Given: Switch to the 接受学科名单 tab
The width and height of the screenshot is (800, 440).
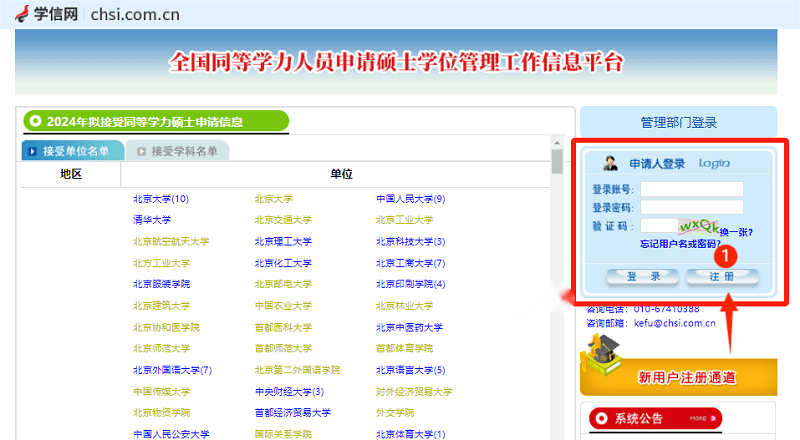Looking at the screenshot, I should tap(183, 152).
